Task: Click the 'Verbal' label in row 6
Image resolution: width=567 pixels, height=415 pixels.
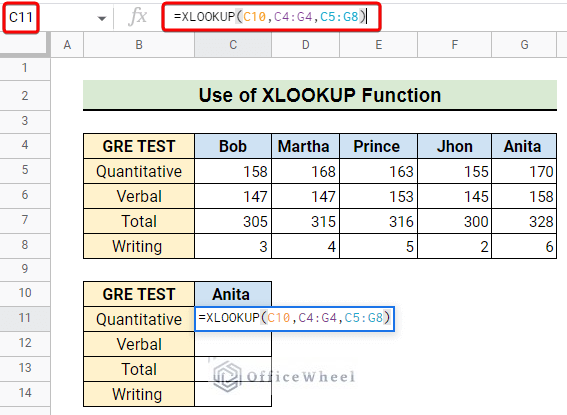Action: (x=139, y=196)
